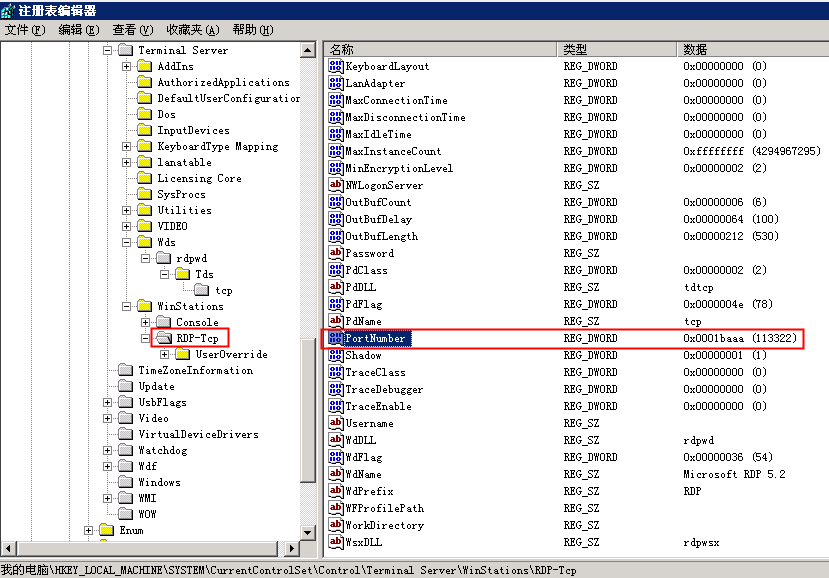829x578 pixels.
Task: Expand the UserOverride tree node
Action: click(x=165, y=354)
